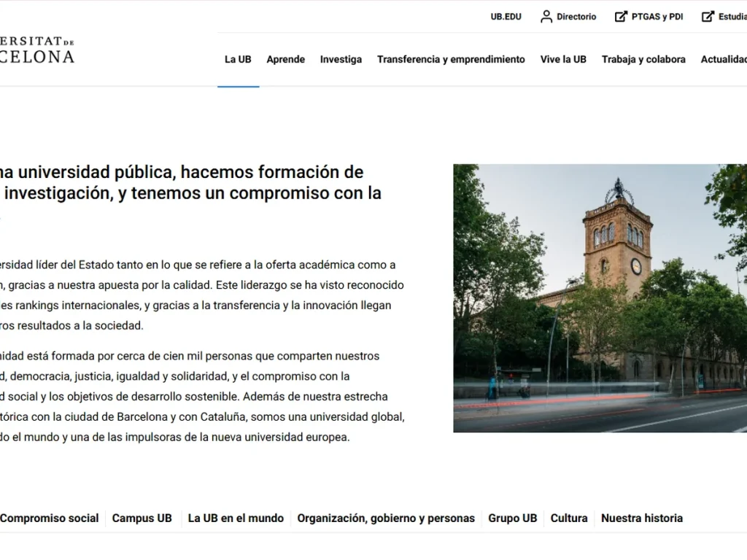Screen dimensions: 747x560
Task: Open the UB.EDU link
Action: click(506, 17)
